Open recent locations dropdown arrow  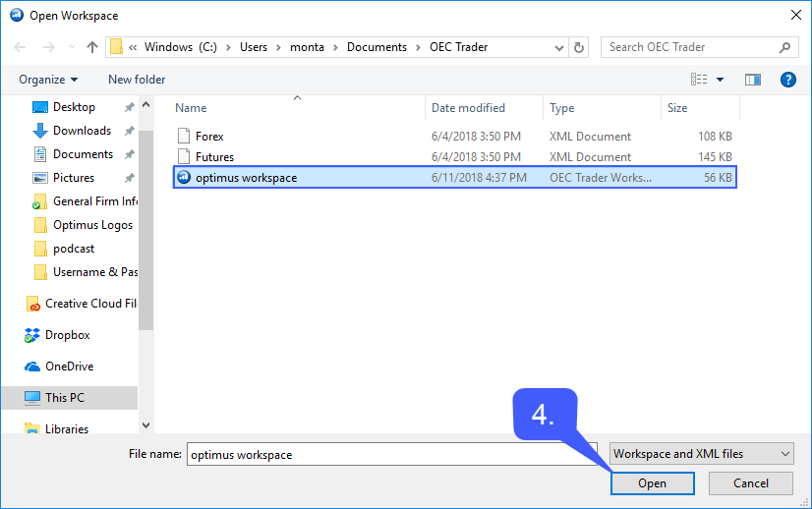pos(72,47)
